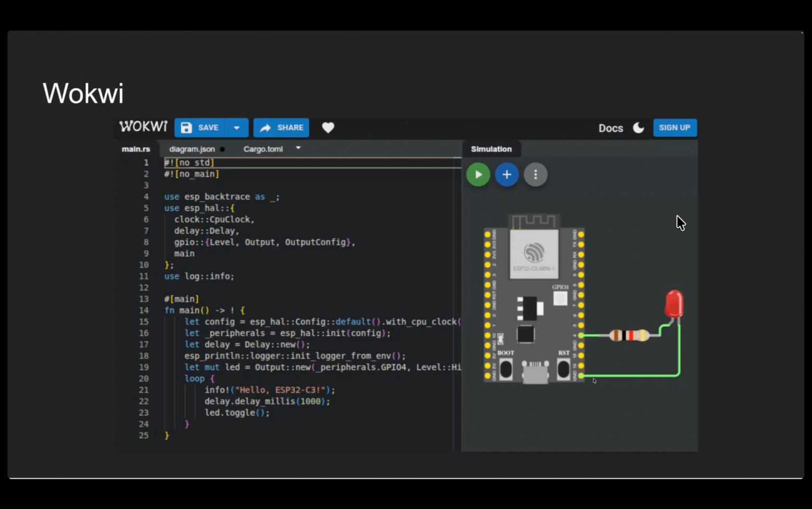This screenshot has width=812, height=509.
Task: Select the green wire to GND pin
Action: pyautogui.click(x=631, y=375)
